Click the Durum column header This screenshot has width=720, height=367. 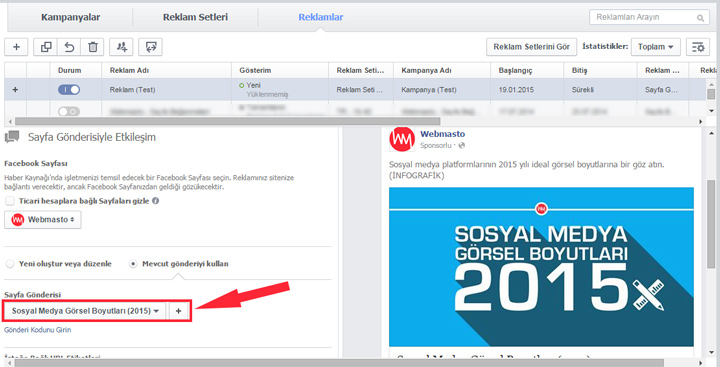click(x=75, y=71)
